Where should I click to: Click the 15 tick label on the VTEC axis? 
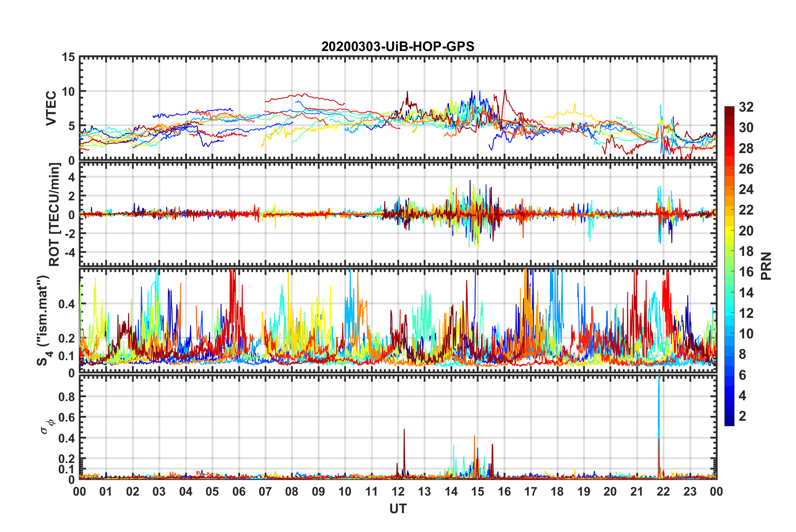click(x=68, y=57)
